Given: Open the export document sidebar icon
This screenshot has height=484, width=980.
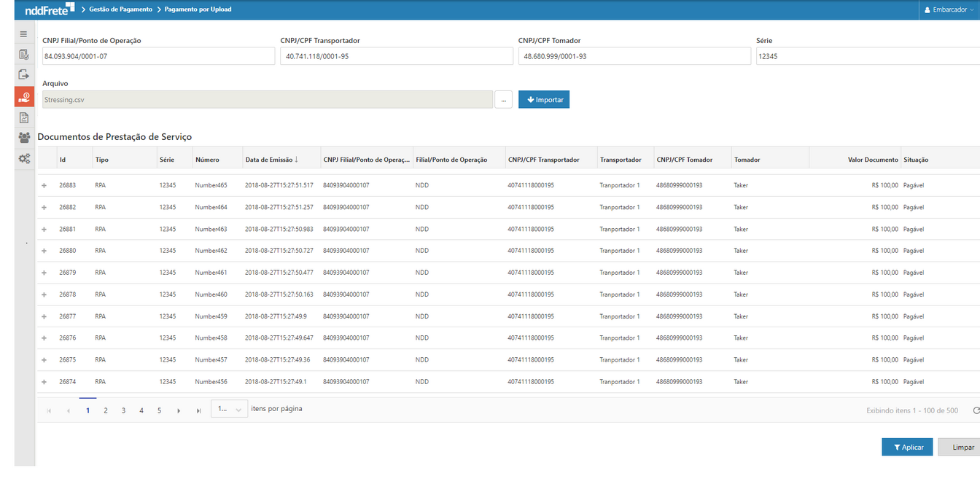Looking at the screenshot, I should [23, 75].
